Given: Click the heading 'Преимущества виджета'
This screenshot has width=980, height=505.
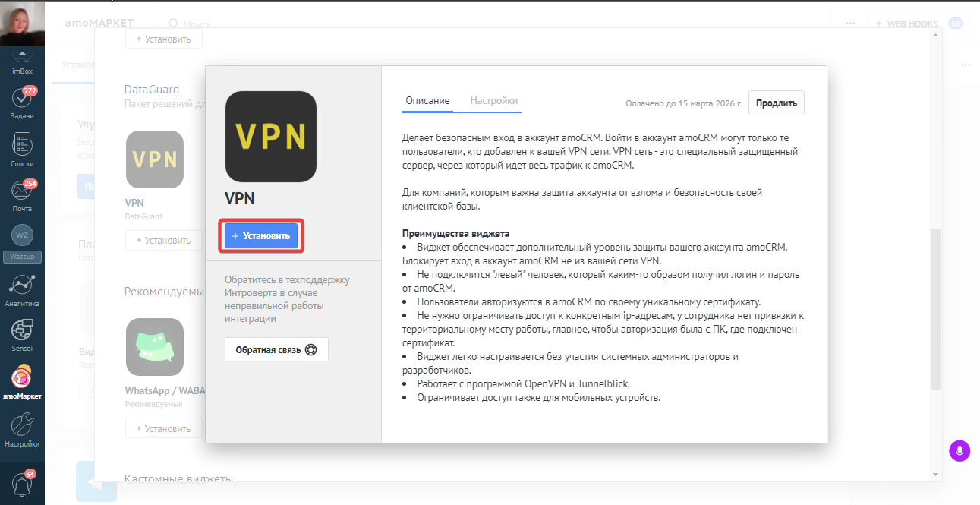Looking at the screenshot, I should (455, 233).
